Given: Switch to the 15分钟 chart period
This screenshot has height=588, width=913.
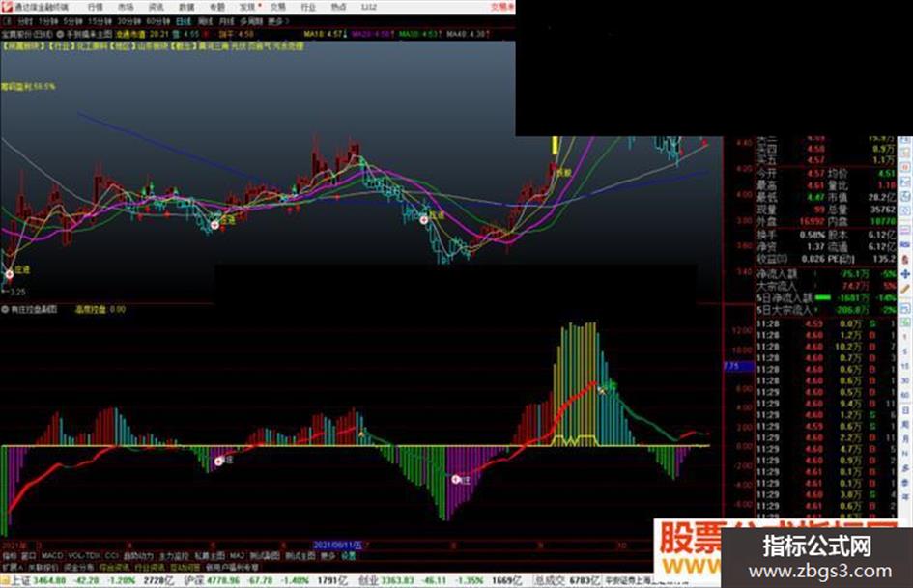Looking at the screenshot, I should (100, 21).
